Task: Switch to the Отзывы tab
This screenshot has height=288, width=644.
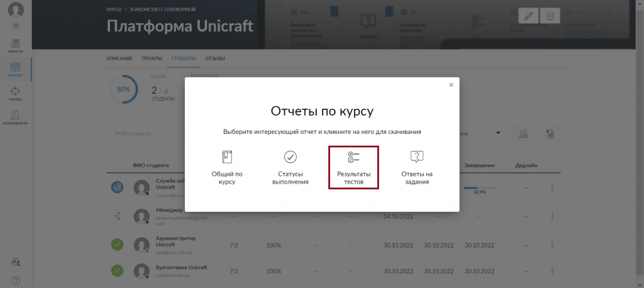Action: [215, 58]
